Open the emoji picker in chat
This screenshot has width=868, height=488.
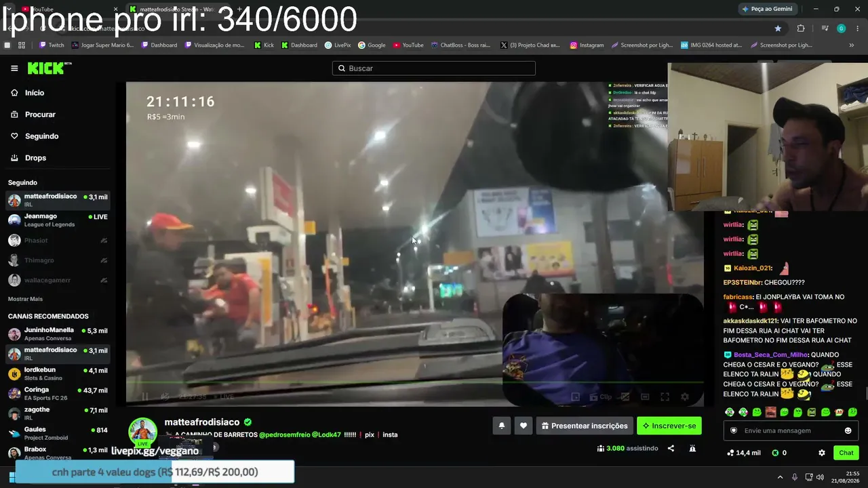tap(848, 430)
